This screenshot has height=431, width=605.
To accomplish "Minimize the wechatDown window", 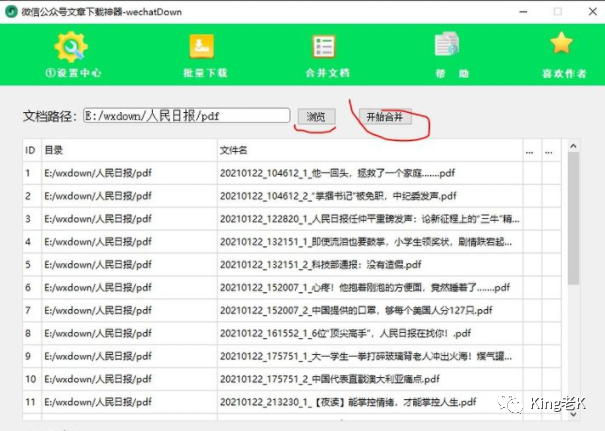I will click(523, 12).
